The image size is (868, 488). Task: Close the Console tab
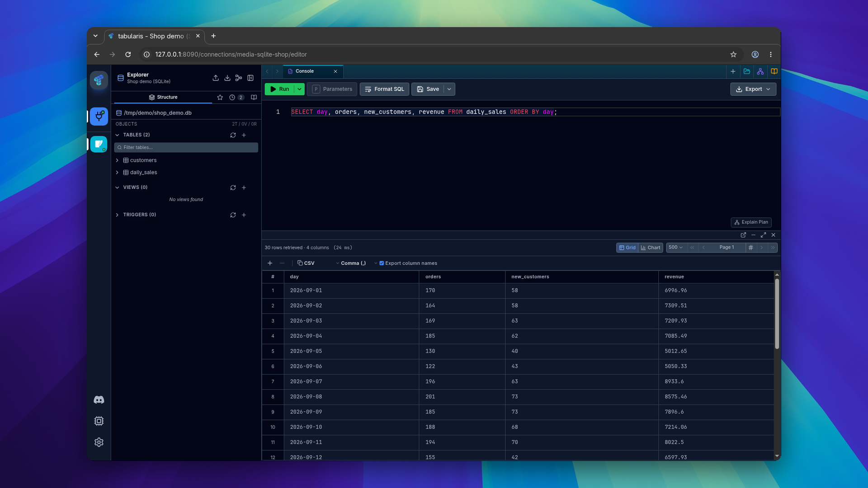coord(335,71)
